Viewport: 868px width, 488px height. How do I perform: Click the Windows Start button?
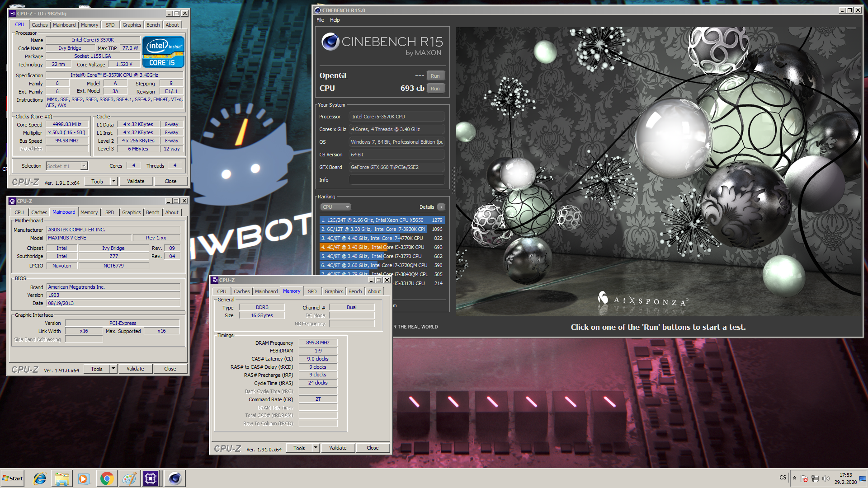[13, 479]
